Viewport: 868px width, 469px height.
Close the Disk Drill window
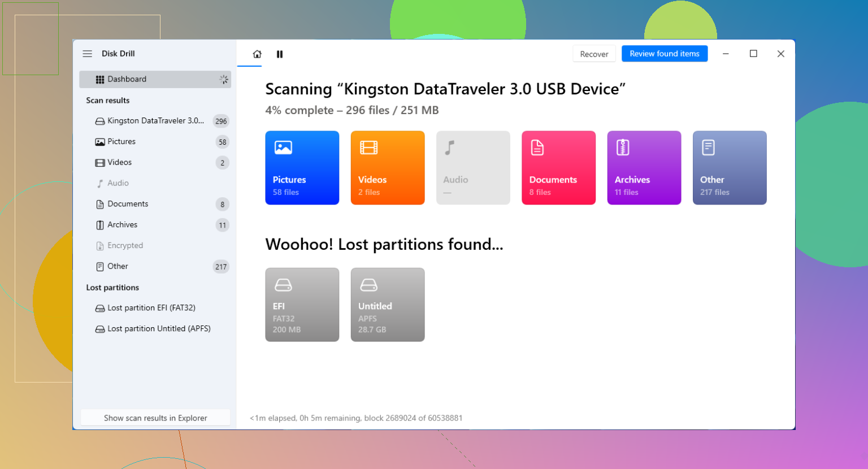[781, 54]
